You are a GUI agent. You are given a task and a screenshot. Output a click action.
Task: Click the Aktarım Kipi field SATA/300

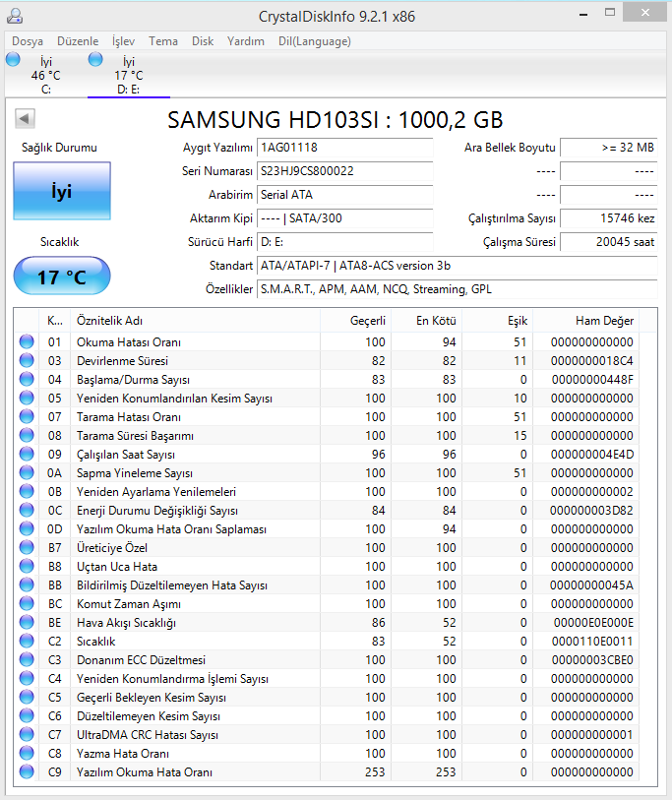pos(345,218)
